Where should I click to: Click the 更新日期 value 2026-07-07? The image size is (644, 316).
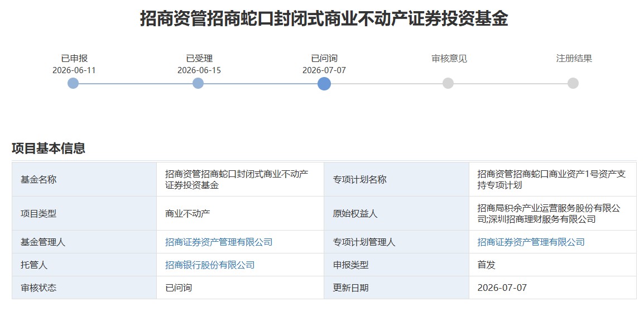pos(502,288)
